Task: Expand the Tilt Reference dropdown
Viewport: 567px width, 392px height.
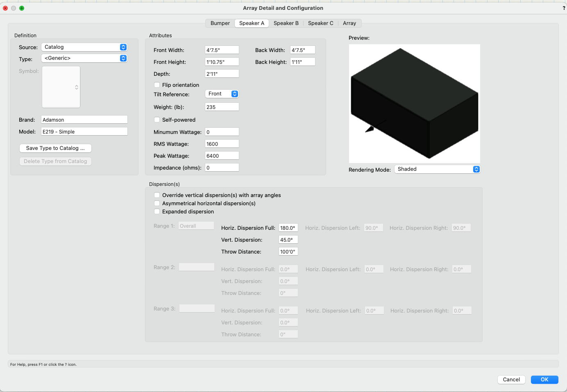Action: (222, 94)
